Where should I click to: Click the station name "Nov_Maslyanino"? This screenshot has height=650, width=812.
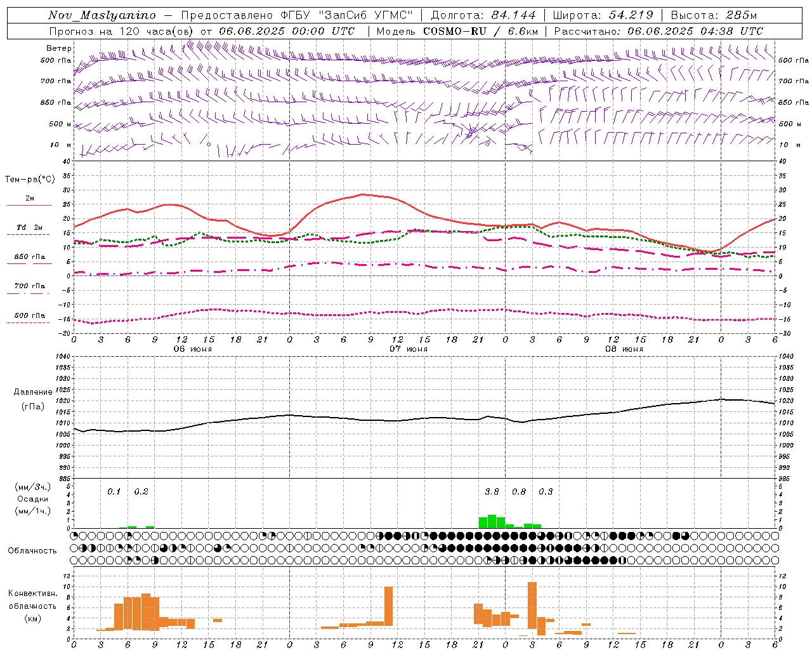pyautogui.click(x=102, y=15)
